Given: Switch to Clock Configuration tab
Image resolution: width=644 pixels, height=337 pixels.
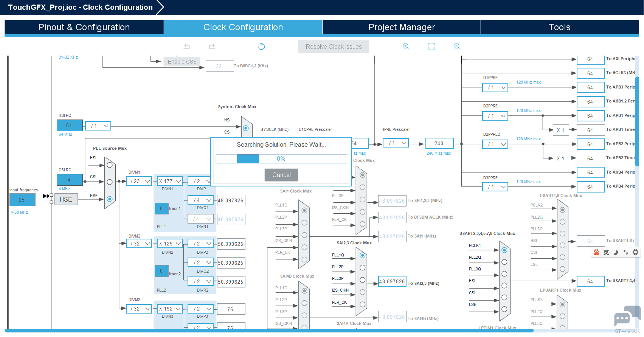Looking at the screenshot, I should pyautogui.click(x=243, y=27).
